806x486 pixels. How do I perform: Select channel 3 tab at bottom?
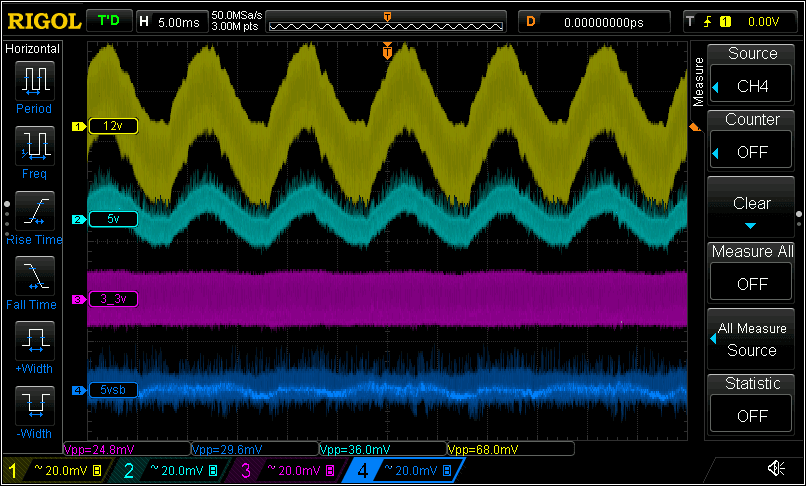click(x=288, y=470)
